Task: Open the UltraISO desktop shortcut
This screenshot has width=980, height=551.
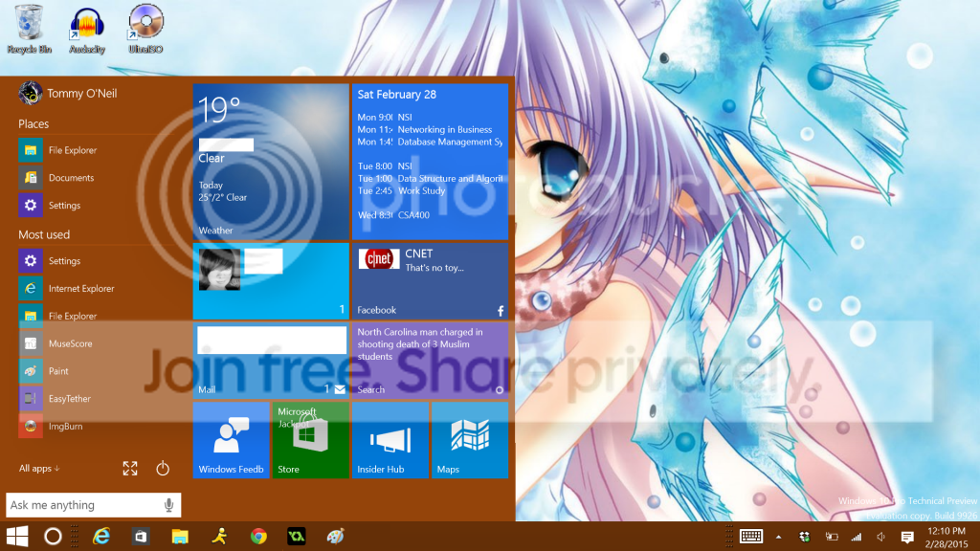Action: tap(145, 29)
